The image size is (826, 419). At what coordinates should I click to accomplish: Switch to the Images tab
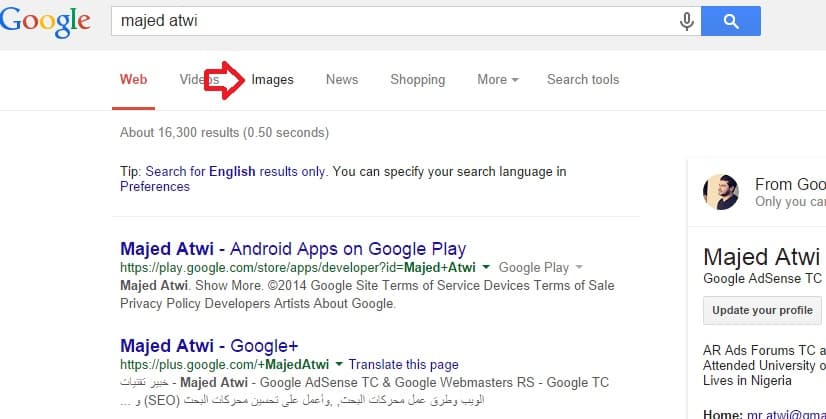272,80
